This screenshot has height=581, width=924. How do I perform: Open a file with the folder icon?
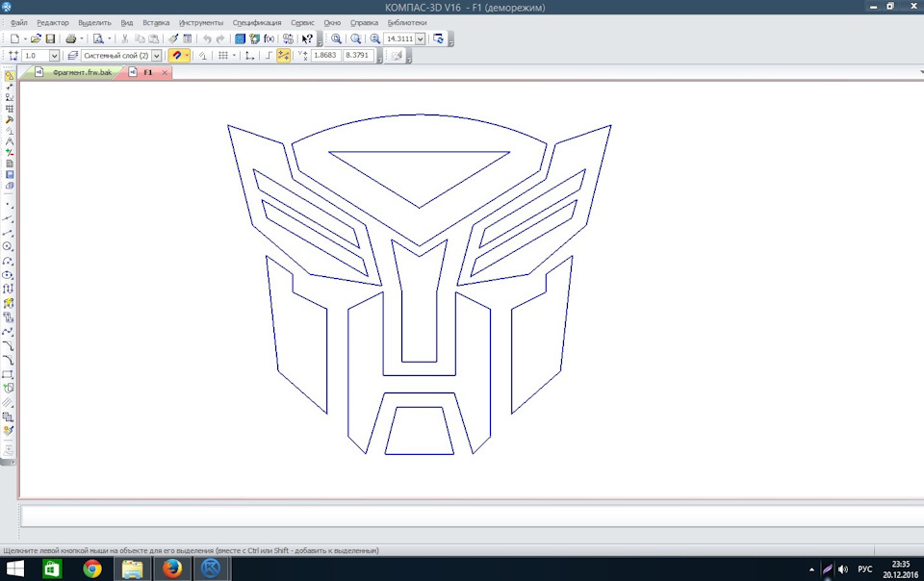[x=36, y=38]
